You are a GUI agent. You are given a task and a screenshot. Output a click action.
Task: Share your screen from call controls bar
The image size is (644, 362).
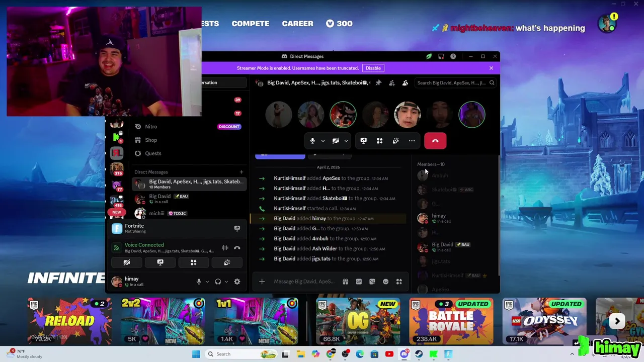pos(363,141)
